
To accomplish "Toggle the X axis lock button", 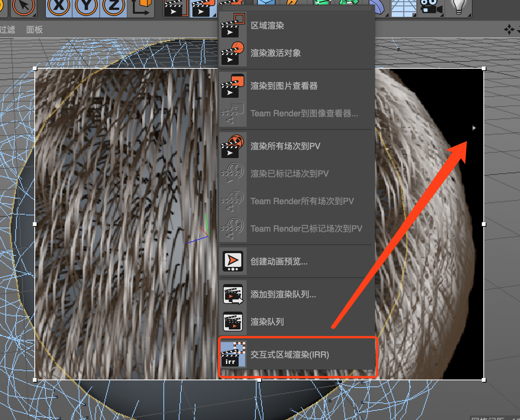I will [58, 8].
